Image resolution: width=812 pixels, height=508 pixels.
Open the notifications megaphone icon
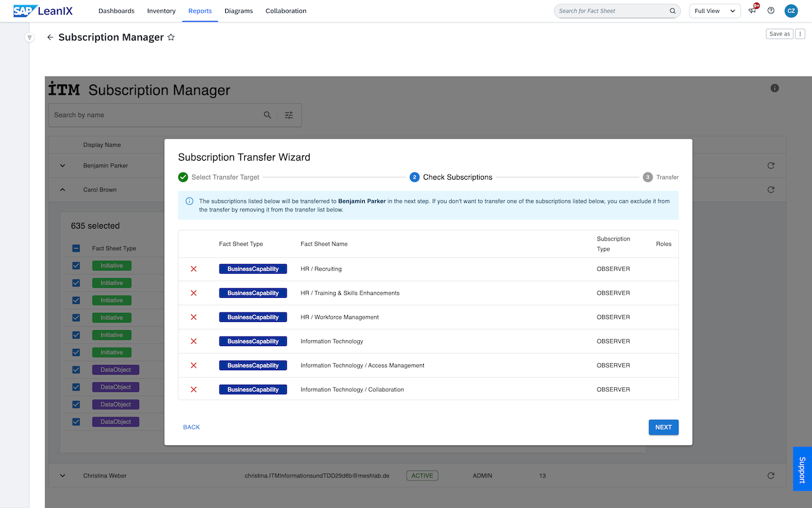(x=752, y=10)
